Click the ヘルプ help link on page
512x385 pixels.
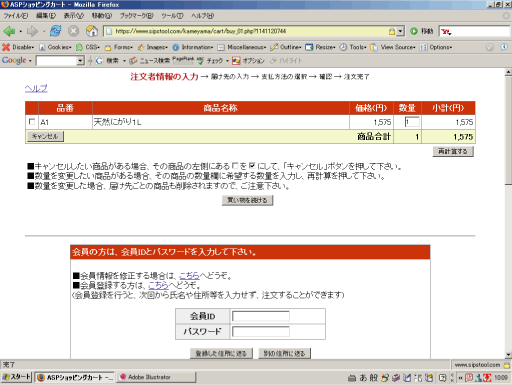pyautogui.click(x=36, y=88)
